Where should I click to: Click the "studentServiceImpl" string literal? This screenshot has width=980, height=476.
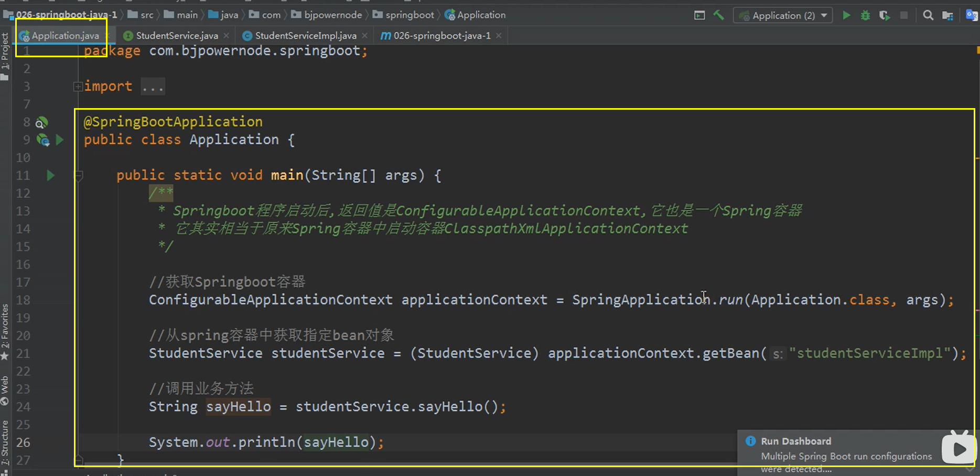tap(870, 353)
